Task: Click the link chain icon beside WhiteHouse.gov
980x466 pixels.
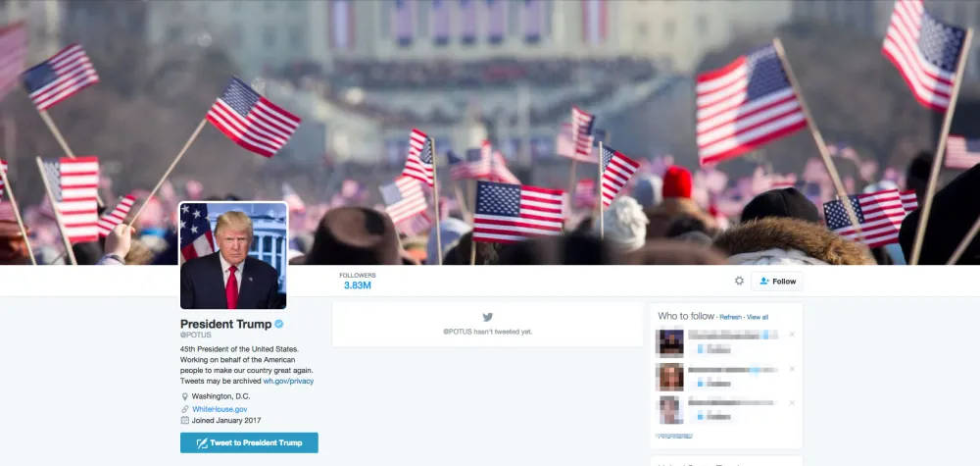Action: 184,409
